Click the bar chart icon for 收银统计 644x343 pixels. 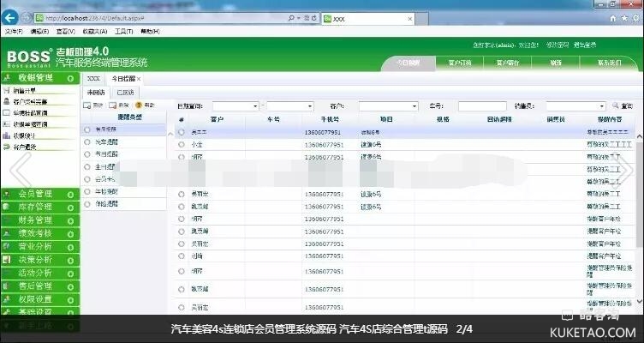tap(6, 135)
